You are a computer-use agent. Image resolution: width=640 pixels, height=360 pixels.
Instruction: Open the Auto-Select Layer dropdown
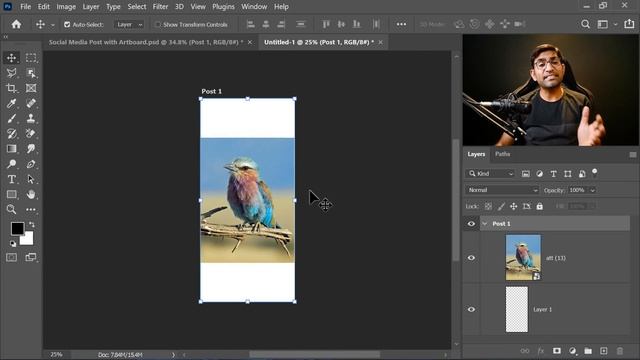coord(129,24)
